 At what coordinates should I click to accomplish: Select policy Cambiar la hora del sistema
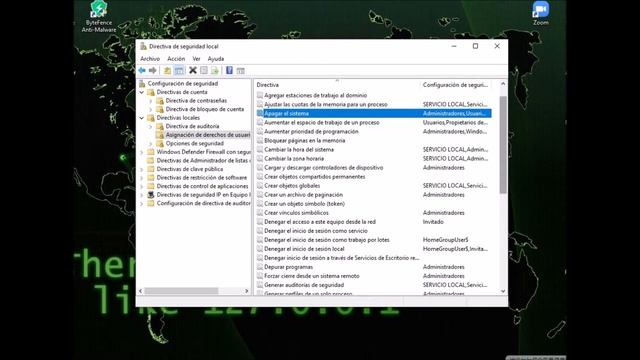pos(299,149)
